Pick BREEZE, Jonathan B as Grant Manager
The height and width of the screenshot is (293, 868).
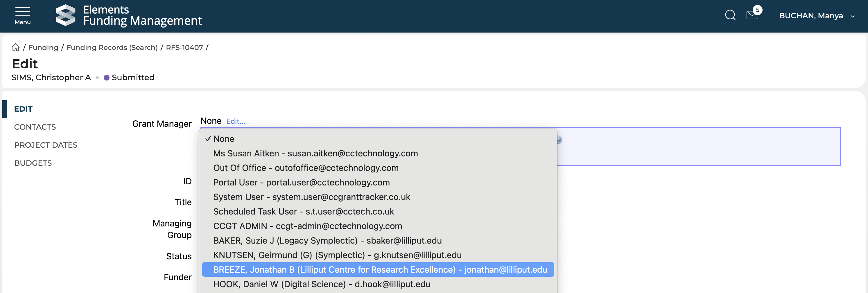point(380,270)
